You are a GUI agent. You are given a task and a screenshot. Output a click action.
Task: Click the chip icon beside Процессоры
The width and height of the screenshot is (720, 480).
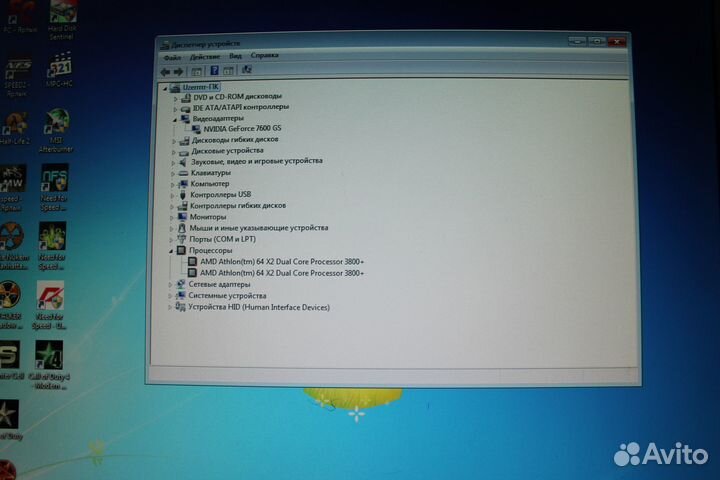pos(181,250)
